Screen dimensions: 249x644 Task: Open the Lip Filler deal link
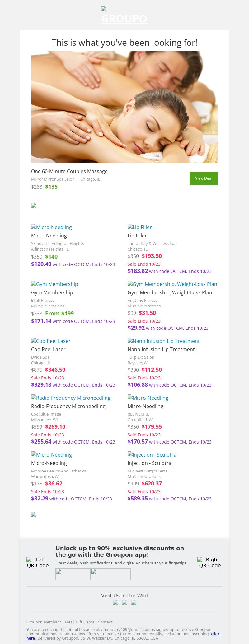pyautogui.click(x=140, y=227)
